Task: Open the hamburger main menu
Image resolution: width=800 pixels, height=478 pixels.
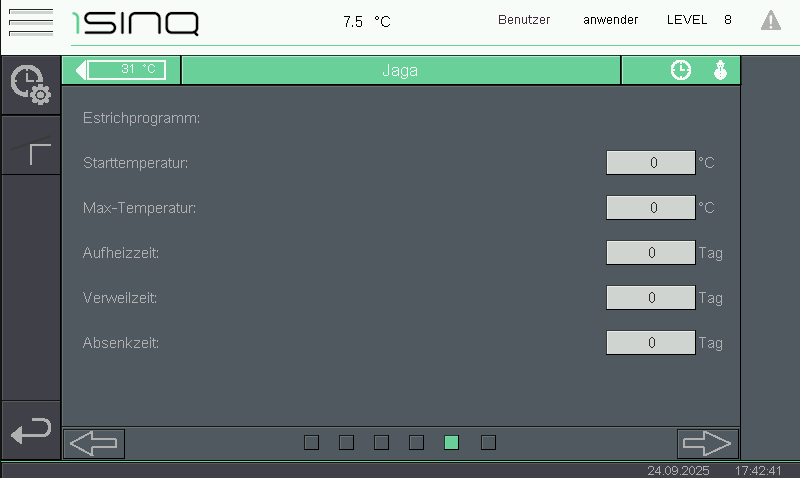Action: [x=30, y=21]
